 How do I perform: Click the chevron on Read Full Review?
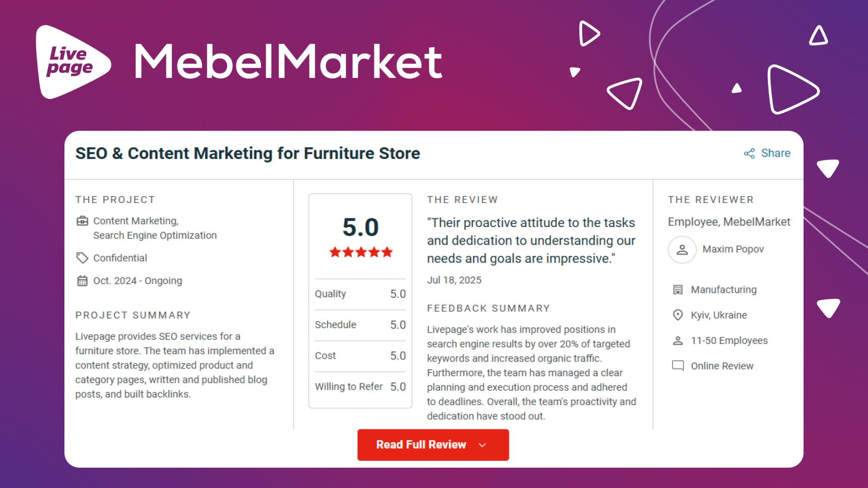(482, 445)
